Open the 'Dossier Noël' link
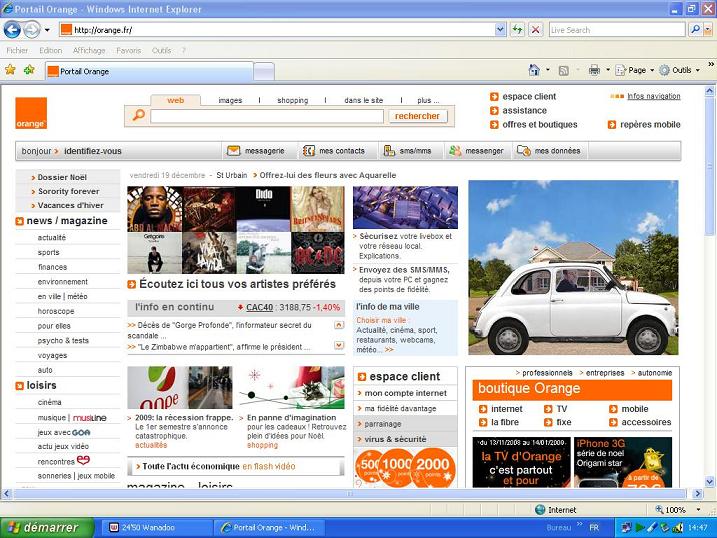This screenshot has height=538, width=717. (x=62, y=177)
